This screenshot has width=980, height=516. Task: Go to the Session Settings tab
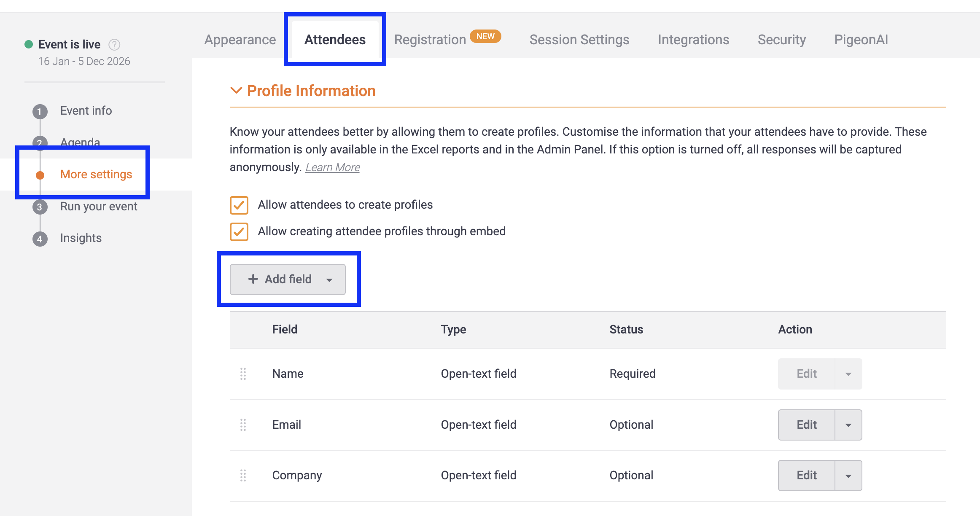[x=579, y=40]
